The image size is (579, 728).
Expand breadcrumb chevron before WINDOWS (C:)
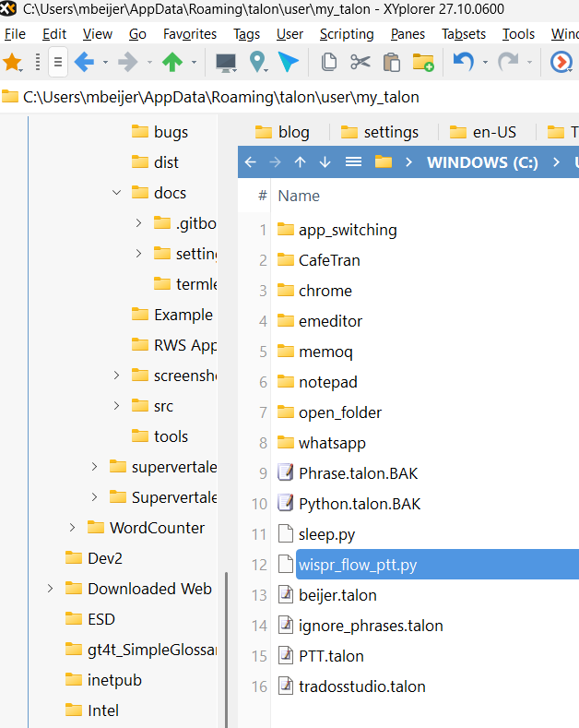[x=408, y=162]
